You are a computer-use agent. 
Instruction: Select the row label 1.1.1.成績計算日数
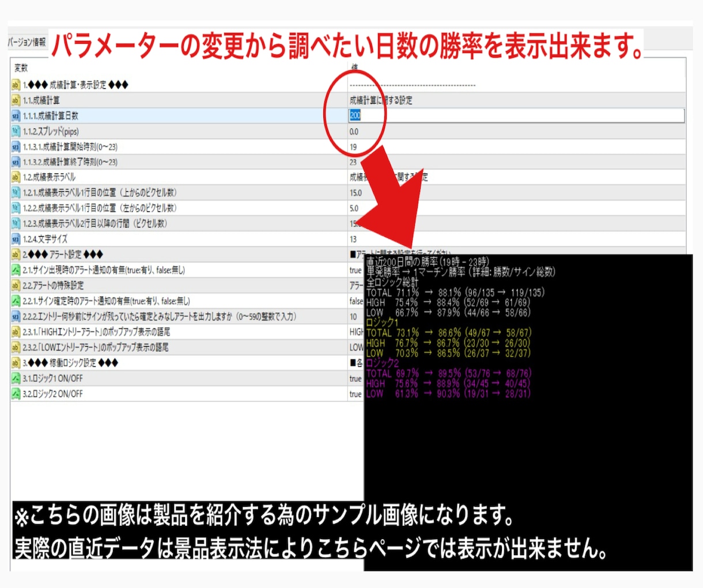point(51,116)
